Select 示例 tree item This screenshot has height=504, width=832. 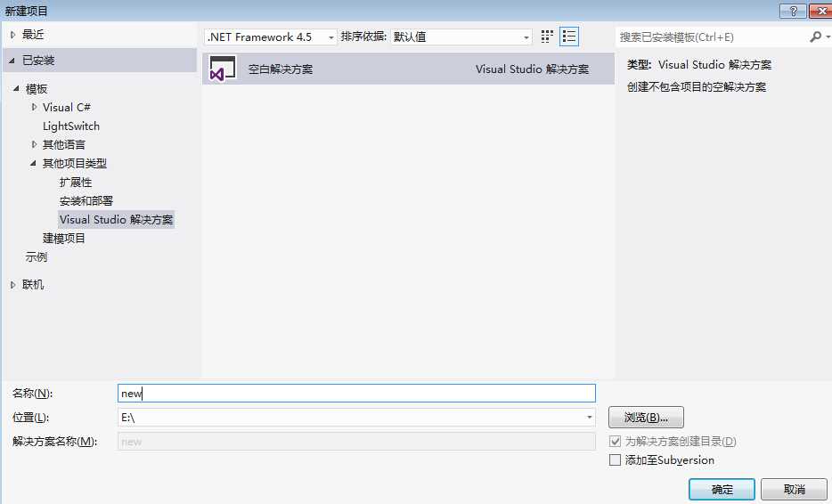37,257
